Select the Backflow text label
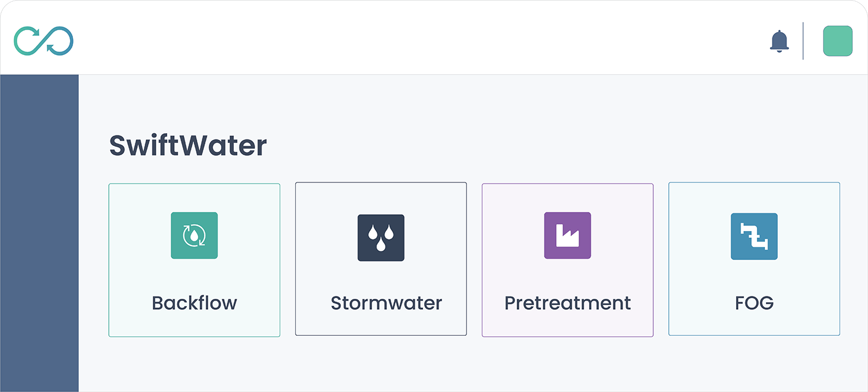 click(194, 303)
